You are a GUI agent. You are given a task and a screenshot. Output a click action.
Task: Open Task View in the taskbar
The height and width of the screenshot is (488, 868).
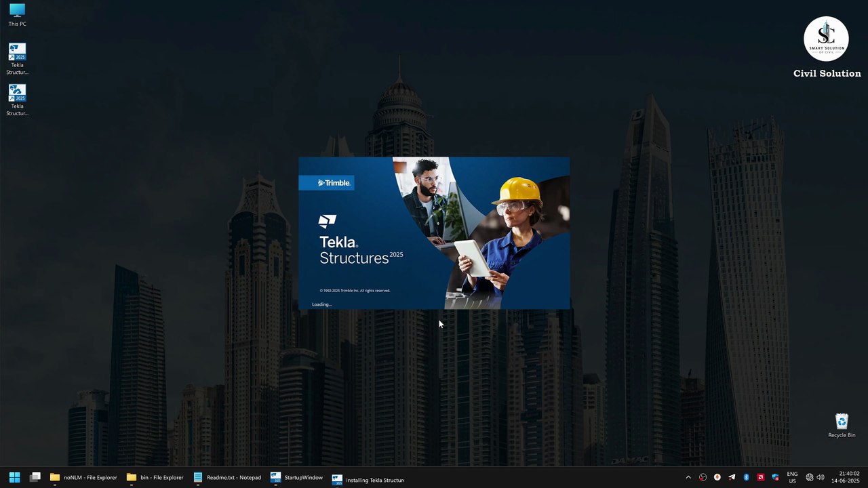coord(35,477)
